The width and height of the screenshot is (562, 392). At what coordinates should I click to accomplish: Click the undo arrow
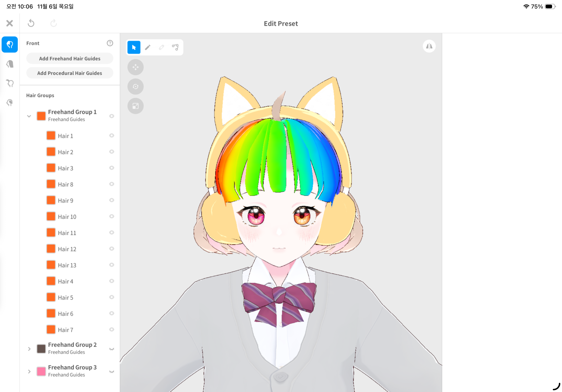(31, 23)
